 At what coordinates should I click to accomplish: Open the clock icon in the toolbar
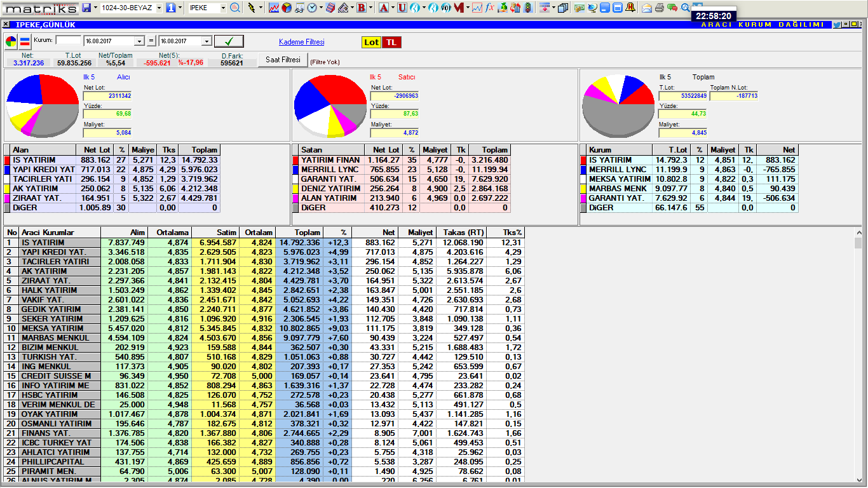(x=312, y=8)
